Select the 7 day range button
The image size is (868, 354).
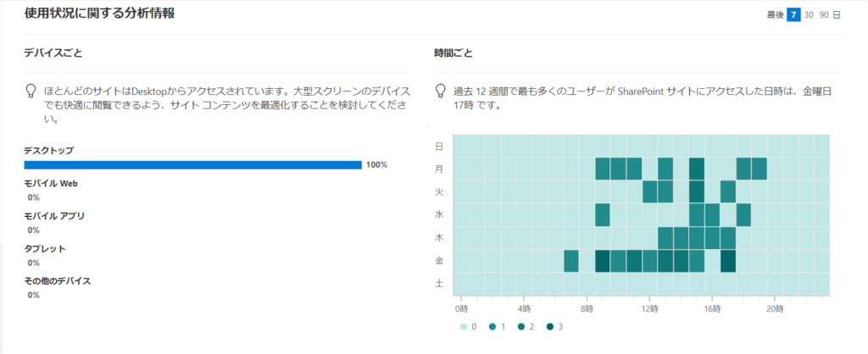point(793,15)
